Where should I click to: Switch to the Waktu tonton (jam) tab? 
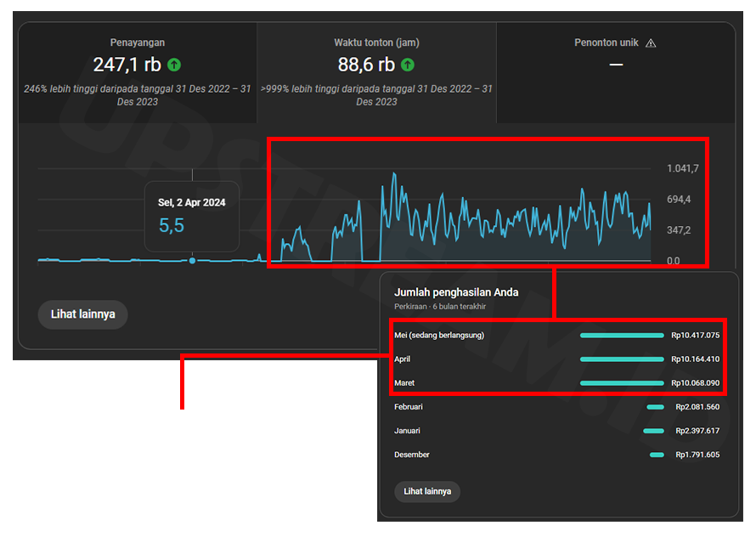(x=376, y=72)
